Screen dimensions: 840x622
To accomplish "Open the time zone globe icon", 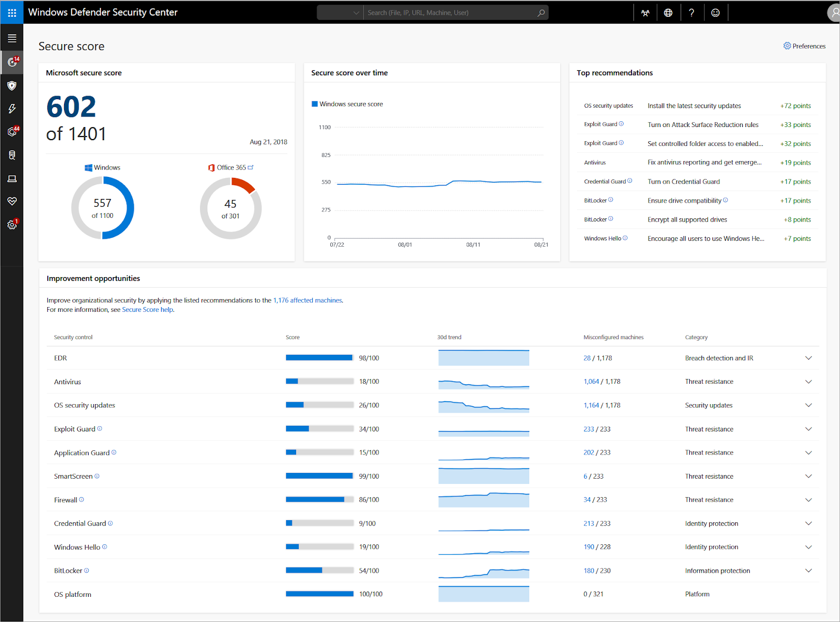I will pyautogui.click(x=668, y=12).
